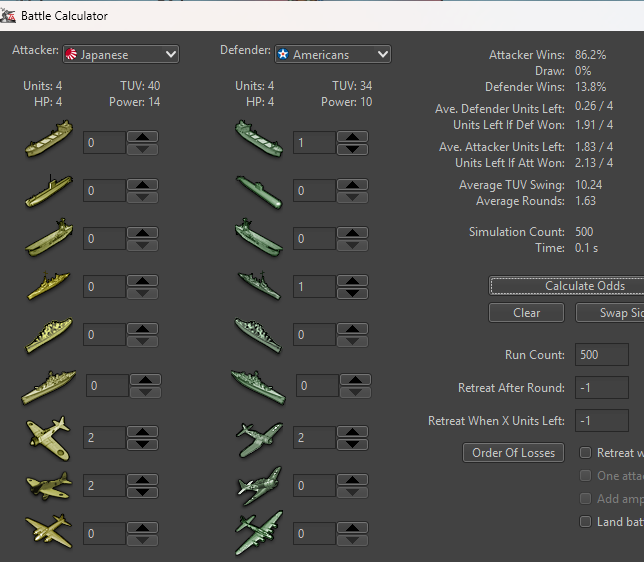This screenshot has height=562, width=644.
Task: Click the Calculate Odds button
Action: pos(567,286)
